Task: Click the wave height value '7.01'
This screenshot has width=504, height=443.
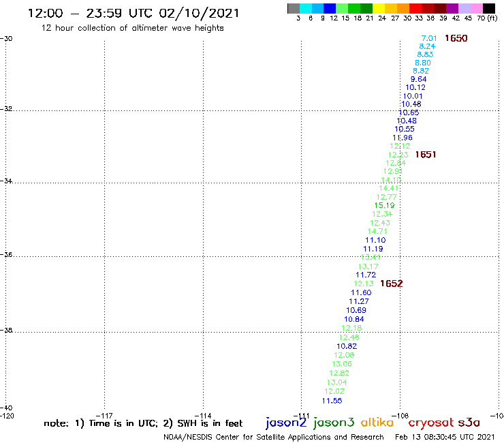Action: tap(429, 38)
